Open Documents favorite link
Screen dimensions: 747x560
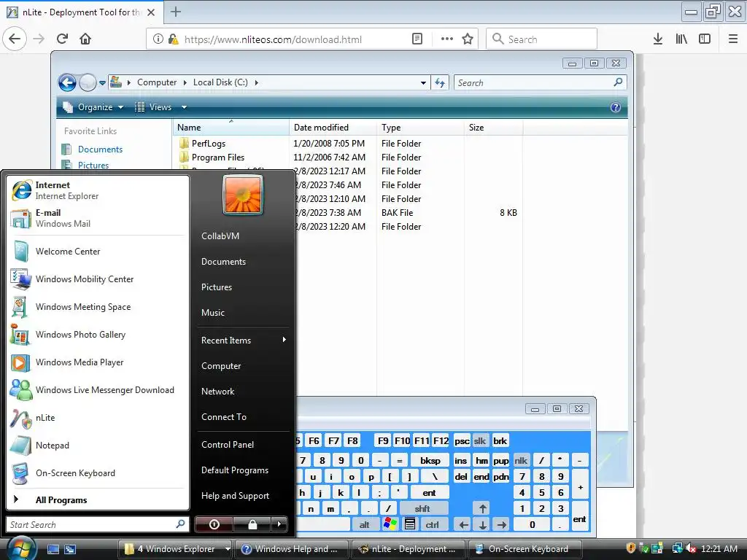[x=100, y=149]
